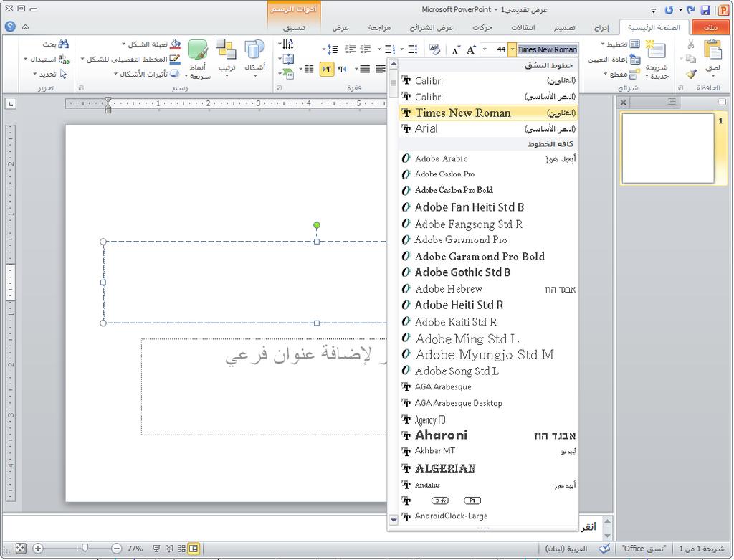
Task: Switch to Transitions (انتقالات) tab
Action: tap(523, 28)
